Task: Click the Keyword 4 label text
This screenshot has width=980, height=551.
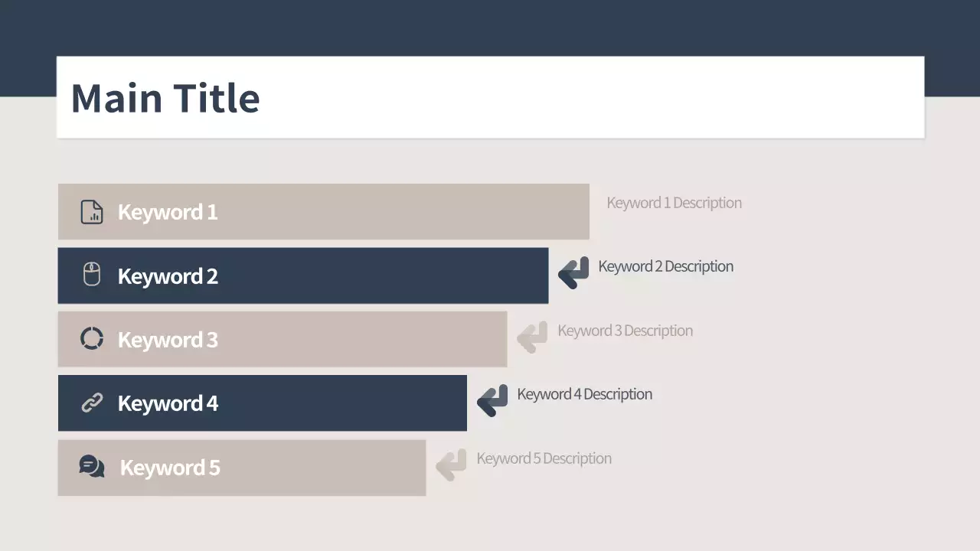Action: [168, 403]
